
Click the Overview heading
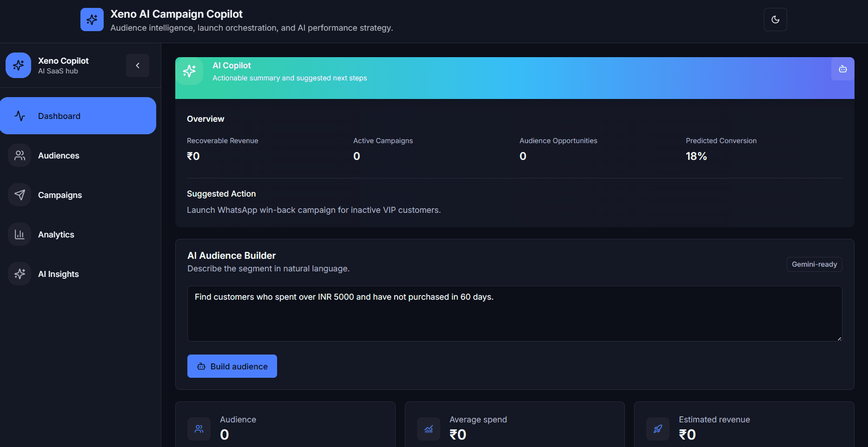coord(205,119)
